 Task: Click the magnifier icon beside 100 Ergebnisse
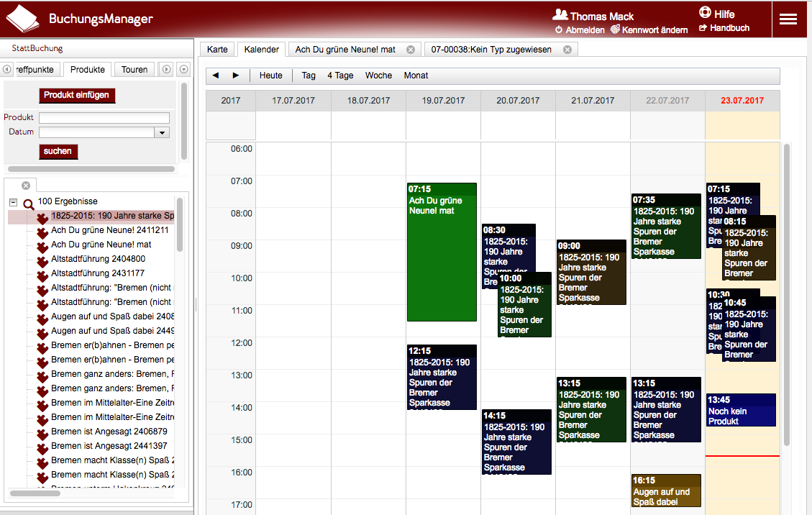point(29,203)
